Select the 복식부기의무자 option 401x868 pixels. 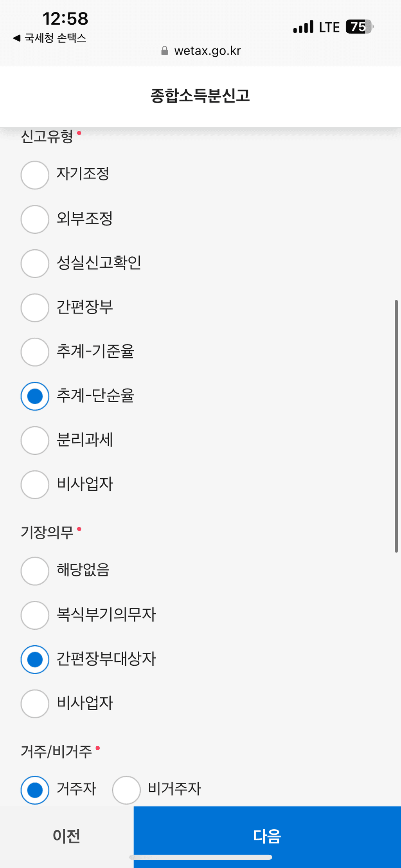point(35,615)
